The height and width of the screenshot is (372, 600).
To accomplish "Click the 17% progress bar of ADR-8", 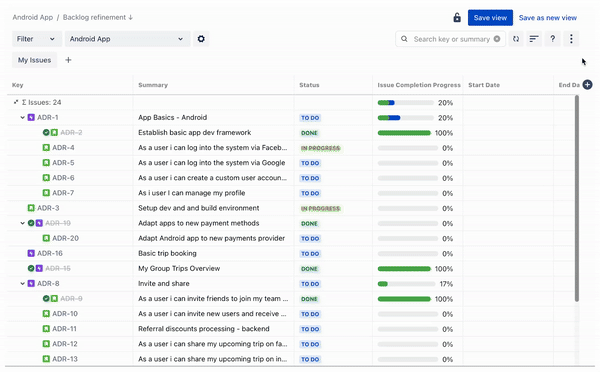I will point(405,284).
